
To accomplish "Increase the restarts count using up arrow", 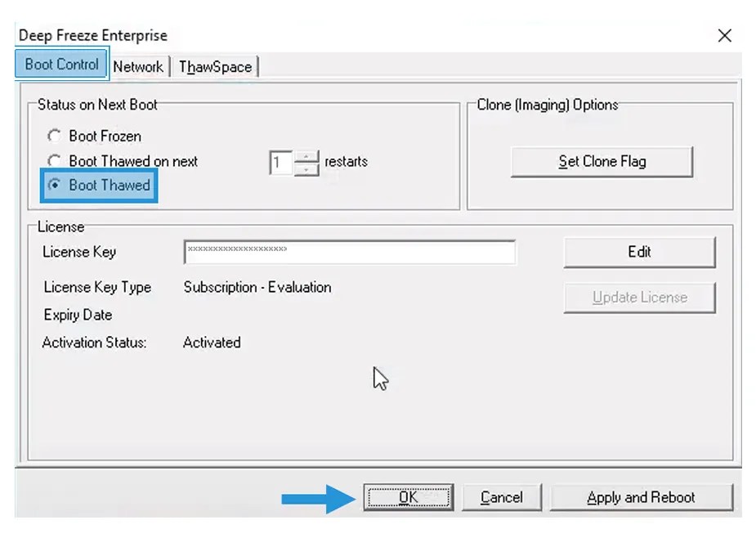I will pyautogui.click(x=306, y=157).
